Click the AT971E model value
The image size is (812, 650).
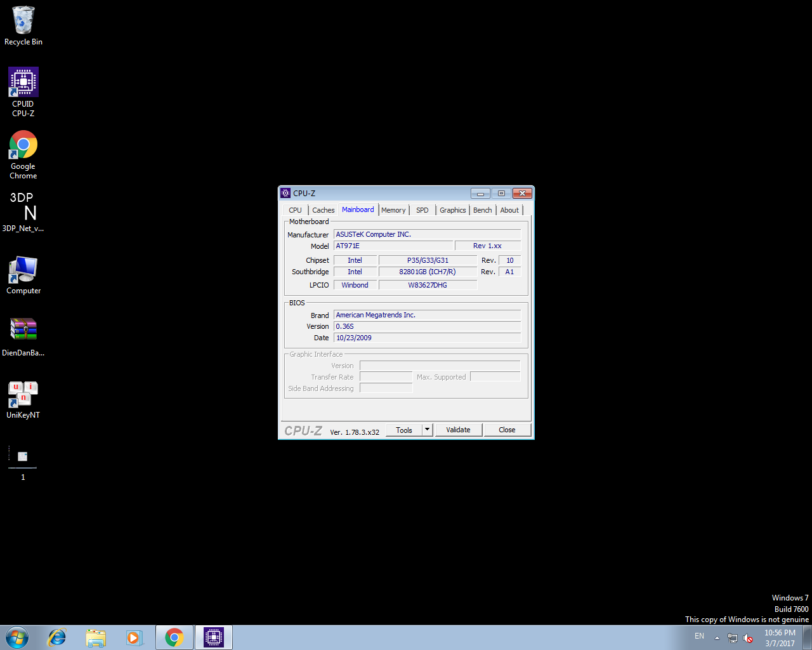393,246
